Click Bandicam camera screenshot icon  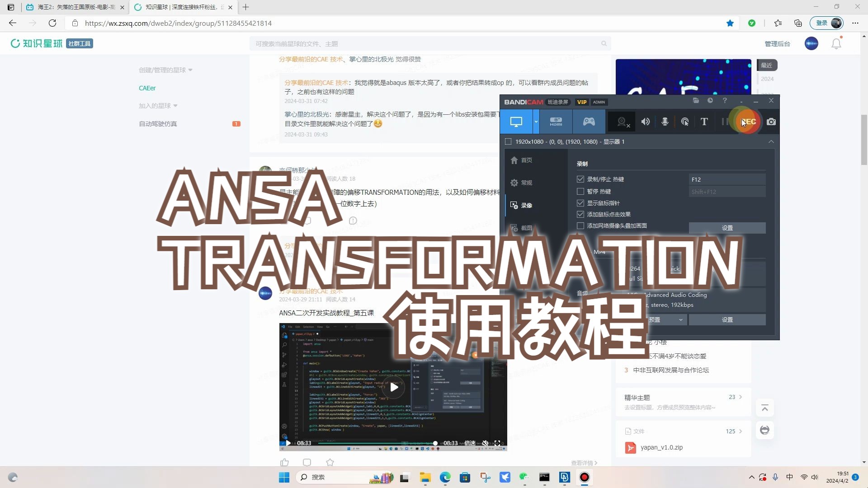771,122
